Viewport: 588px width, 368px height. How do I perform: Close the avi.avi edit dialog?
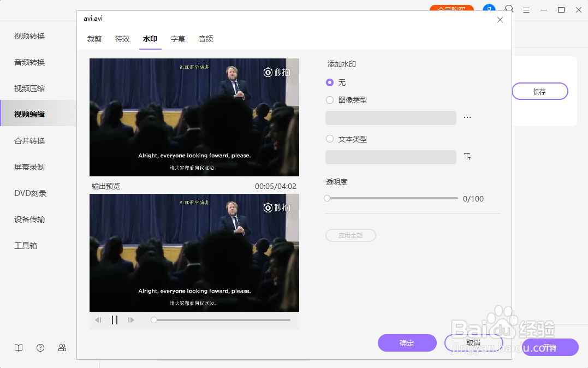[500, 20]
